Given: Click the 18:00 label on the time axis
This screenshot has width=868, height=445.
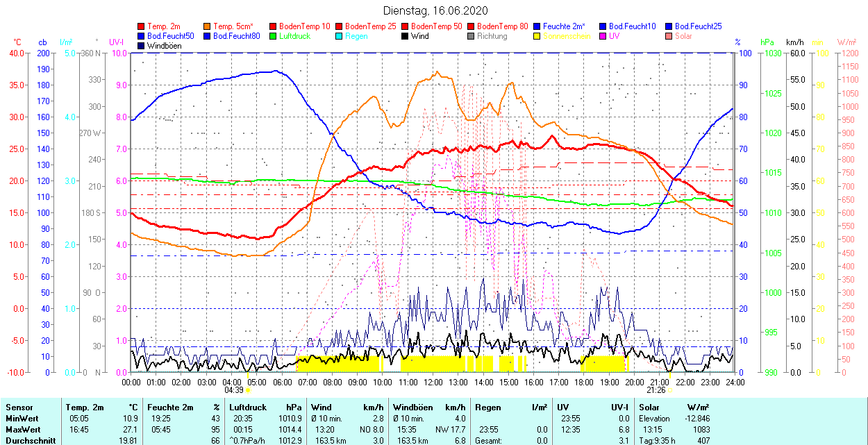Looking at the screenshot, I should (x=584, y=381).
